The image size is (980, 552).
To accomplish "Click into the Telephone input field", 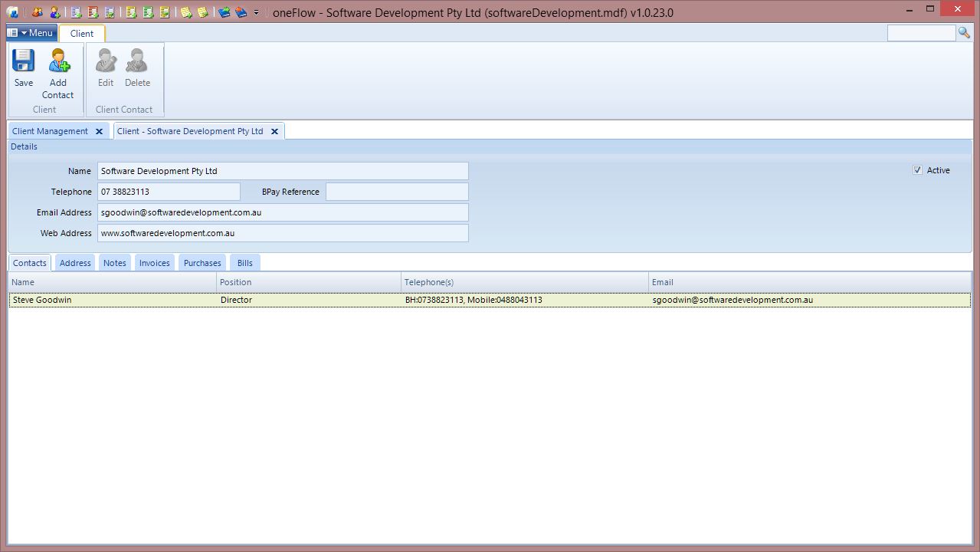I will tap(169, 192).
